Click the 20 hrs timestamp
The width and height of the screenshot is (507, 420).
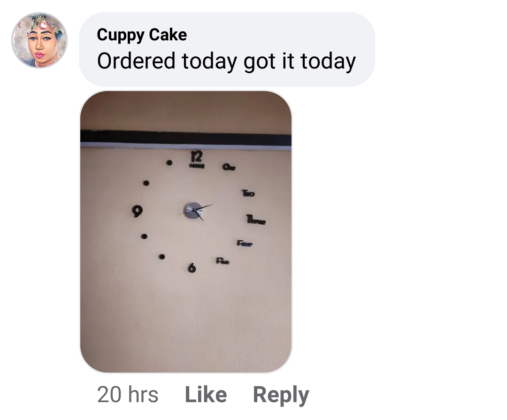[128, 395]
